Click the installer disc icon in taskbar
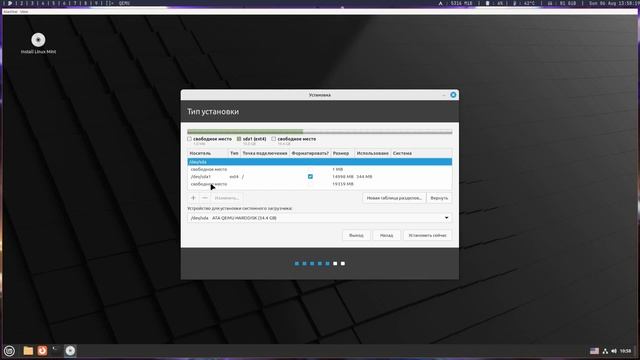The width and height of the screenshot is (640, 360). tap(70, 351)
